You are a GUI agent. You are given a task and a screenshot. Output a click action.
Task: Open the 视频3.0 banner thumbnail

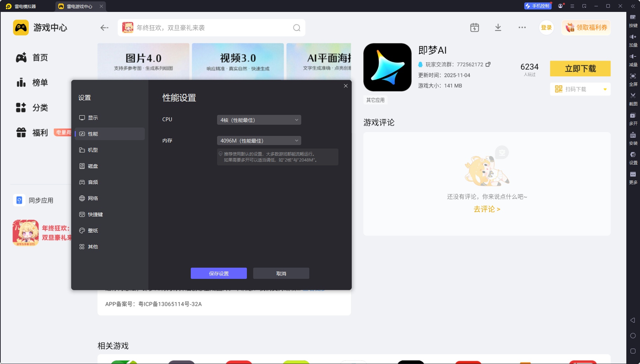[x=238, y=62]
